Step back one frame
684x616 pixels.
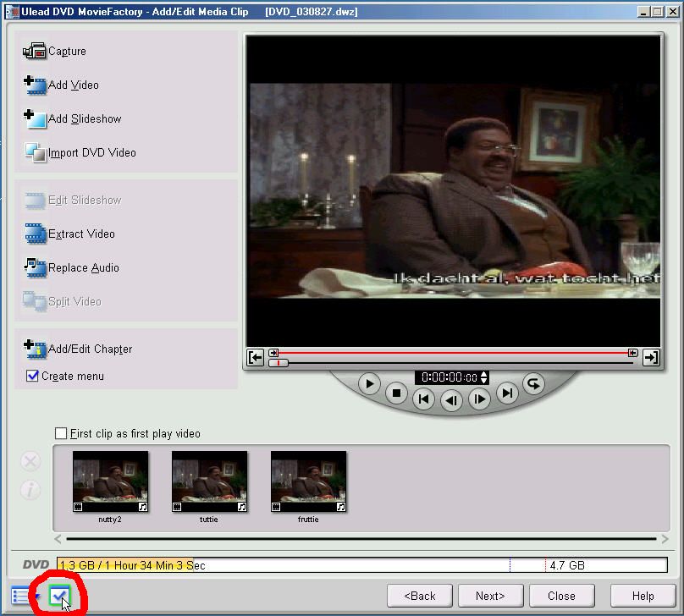451,400
